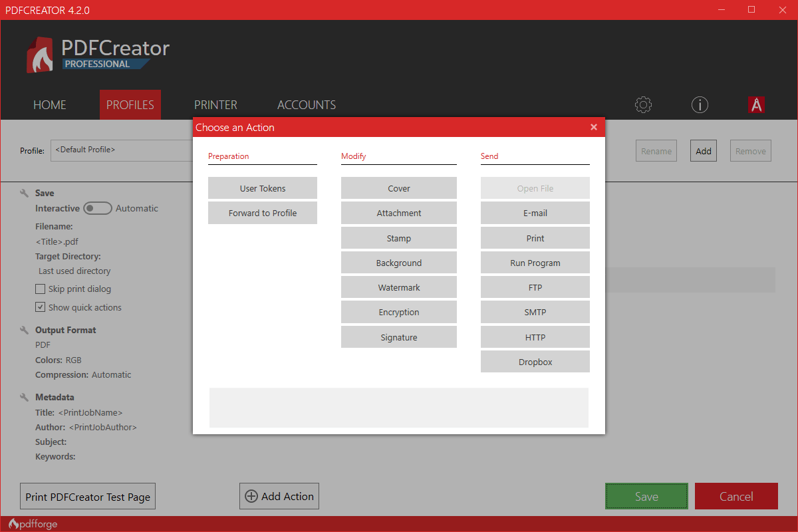This screenshot has height=532, width=798.
Task: Add the Attachment action
Action: click(x=399, y=213)
